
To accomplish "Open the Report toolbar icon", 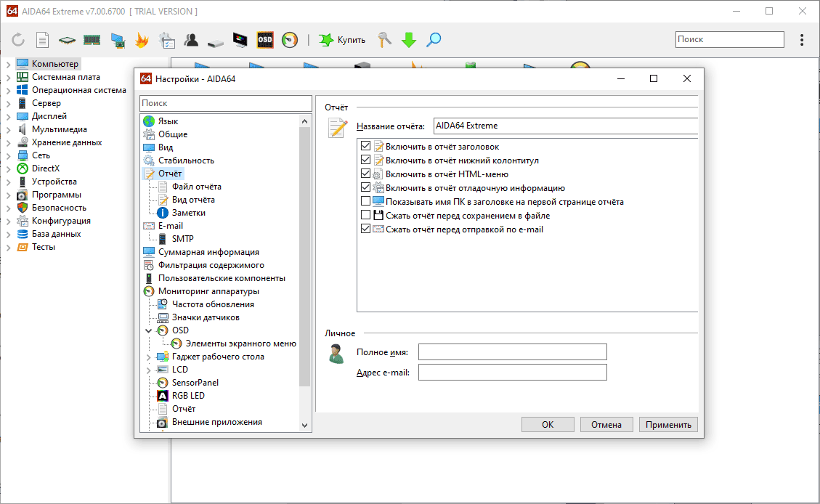I will point(42,40).
